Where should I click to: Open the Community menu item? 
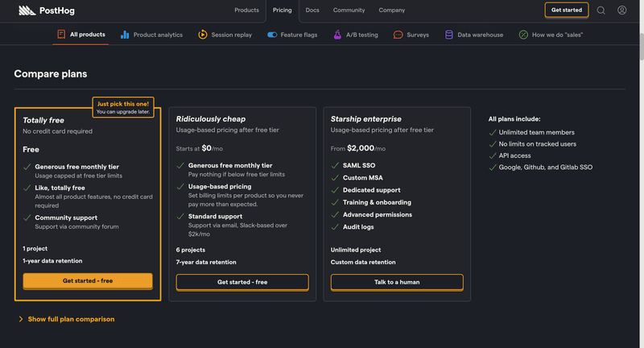coord(349,10)
